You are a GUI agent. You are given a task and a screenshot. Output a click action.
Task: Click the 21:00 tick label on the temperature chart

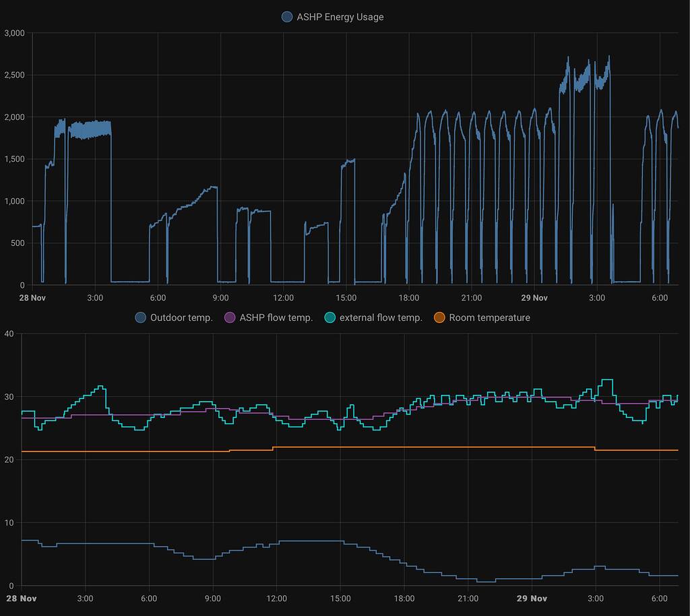point(468,598)
